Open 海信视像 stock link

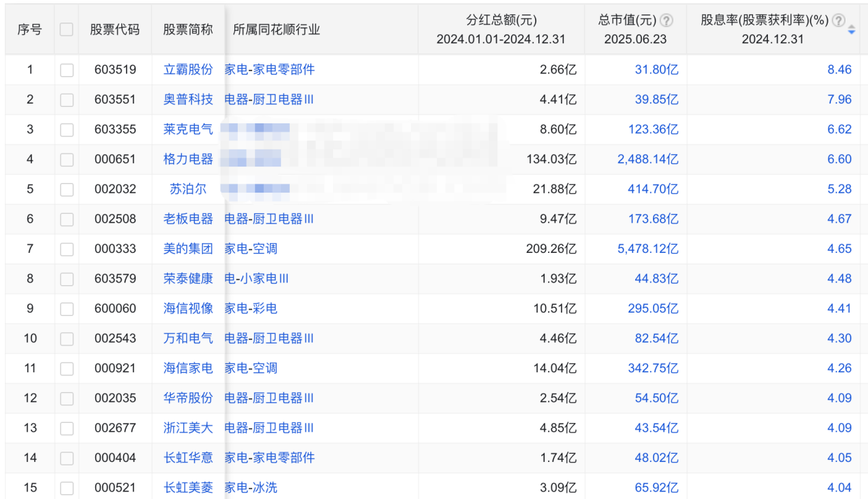188,308
